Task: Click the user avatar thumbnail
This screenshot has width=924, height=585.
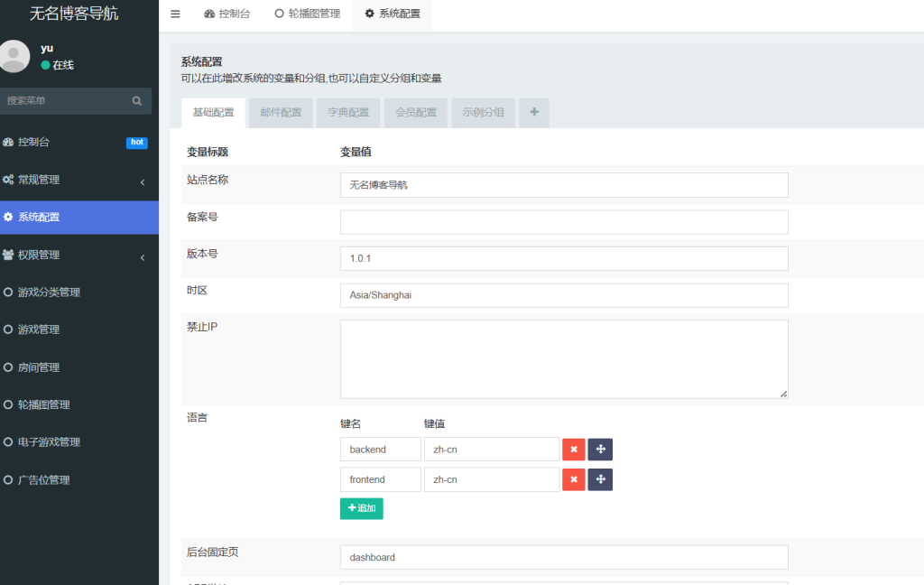Action: tap(14, 57)
